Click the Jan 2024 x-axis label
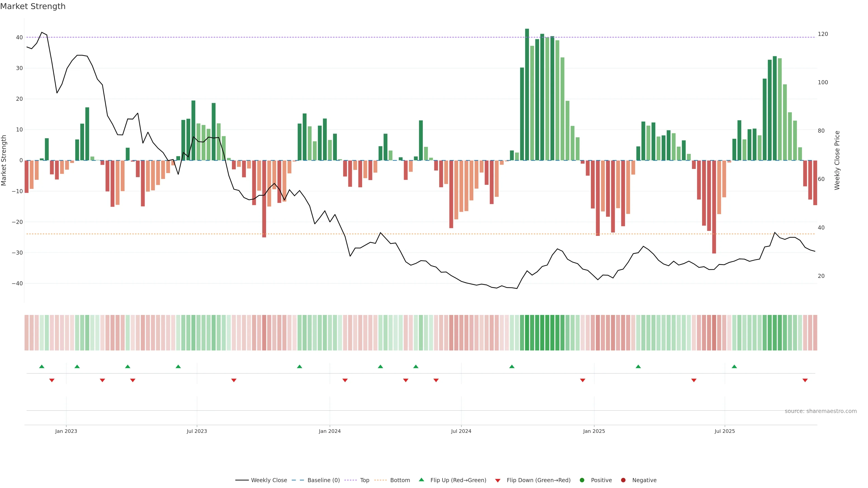This screenshot has height=488, width=868. (x=330, y=431)
